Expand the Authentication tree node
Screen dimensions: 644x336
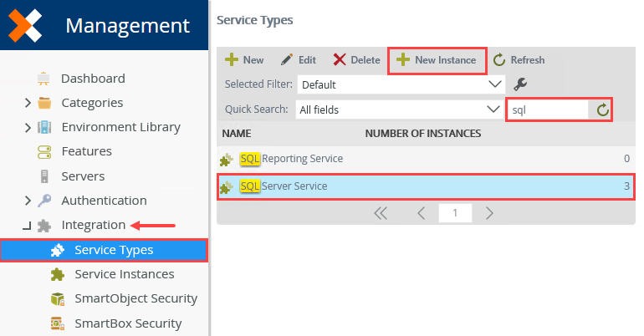coord(28,201)
